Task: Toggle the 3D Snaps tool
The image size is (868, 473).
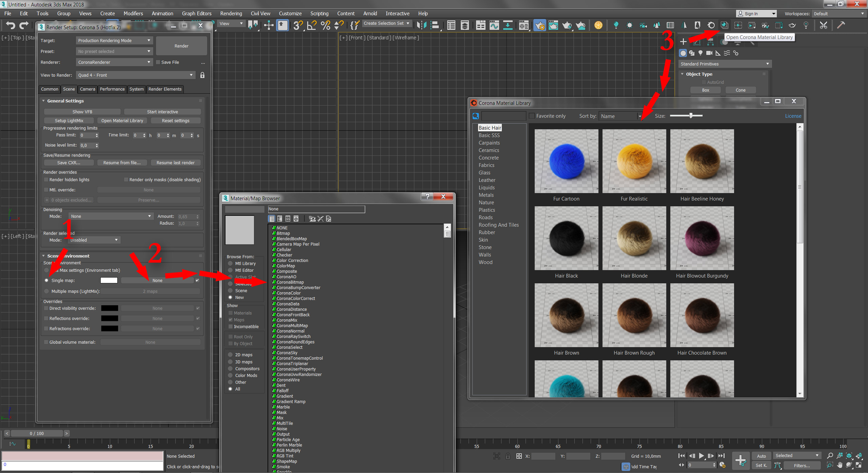Action: [298, 25]
